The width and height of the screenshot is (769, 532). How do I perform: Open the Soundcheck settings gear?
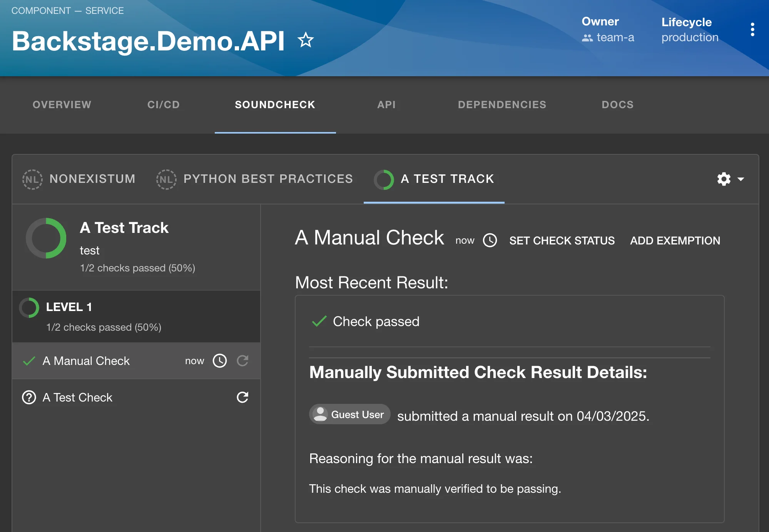point(724,179)
